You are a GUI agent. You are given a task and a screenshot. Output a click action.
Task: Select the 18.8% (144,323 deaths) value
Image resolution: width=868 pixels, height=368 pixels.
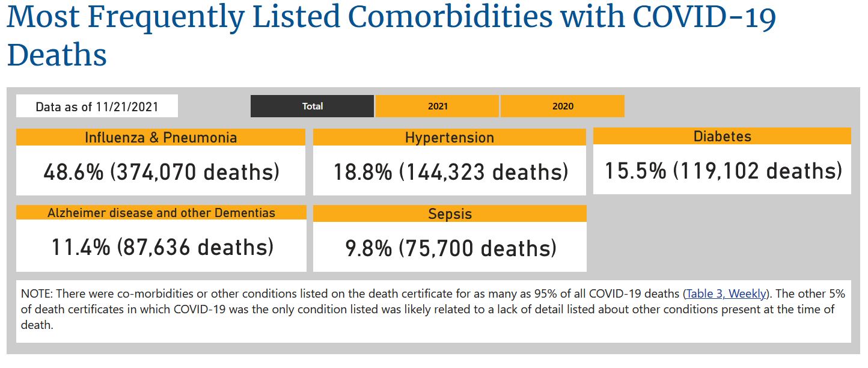(451, 173)
